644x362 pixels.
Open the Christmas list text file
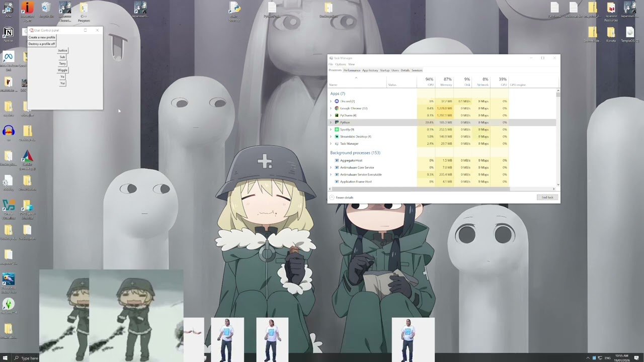[573, 8]
